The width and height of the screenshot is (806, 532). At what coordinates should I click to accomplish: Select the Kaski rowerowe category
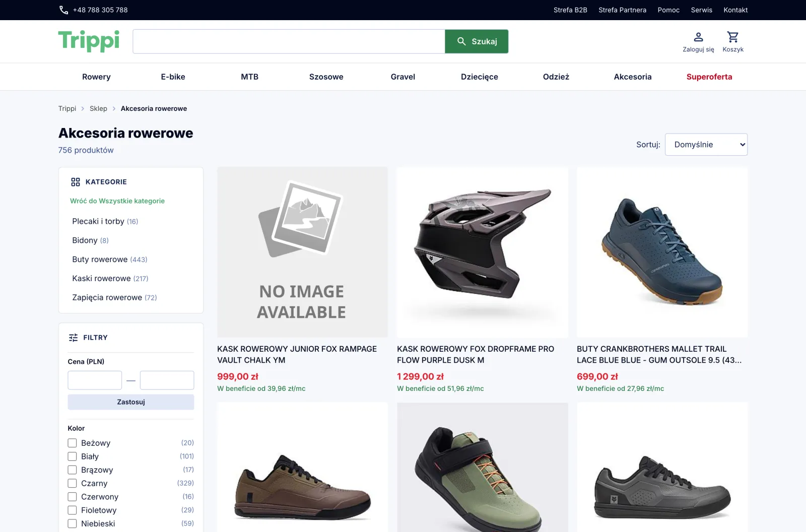click(x=110, y=279)
